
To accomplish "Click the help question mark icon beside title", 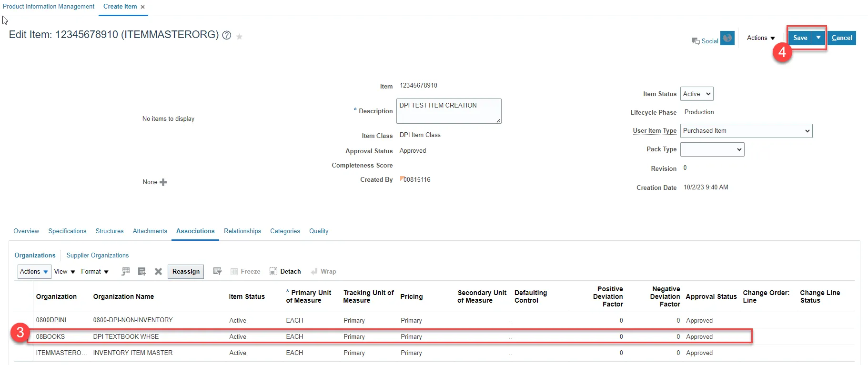I will (227, 36).
